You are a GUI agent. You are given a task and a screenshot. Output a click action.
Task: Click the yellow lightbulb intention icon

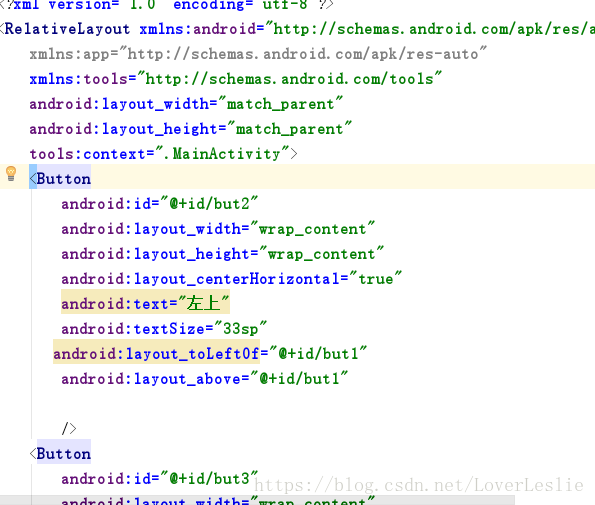[x=11, y=174]
